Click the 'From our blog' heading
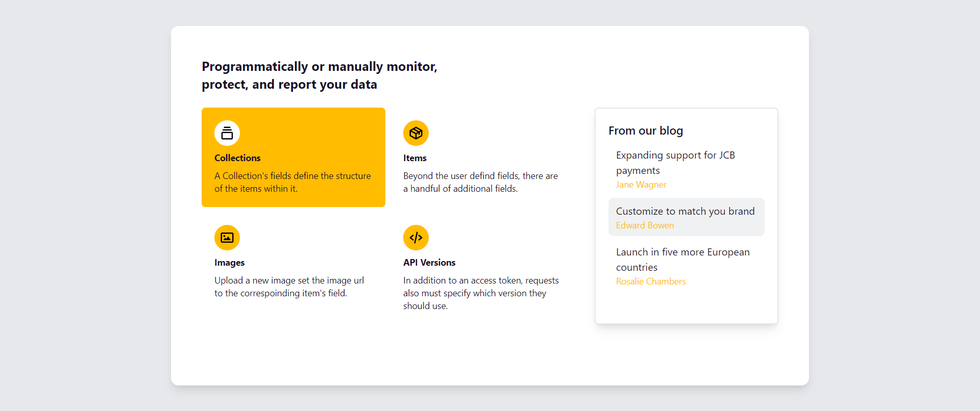 point(646,131)
